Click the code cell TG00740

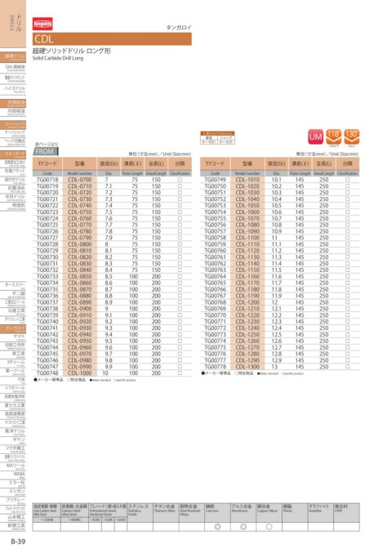[x=47, y=322]
